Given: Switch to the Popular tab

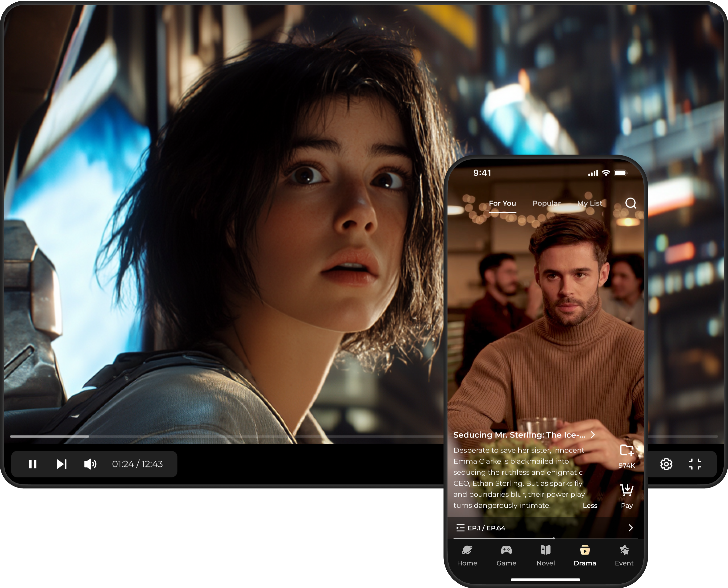Looking at the screenshot, I should 546,204.
